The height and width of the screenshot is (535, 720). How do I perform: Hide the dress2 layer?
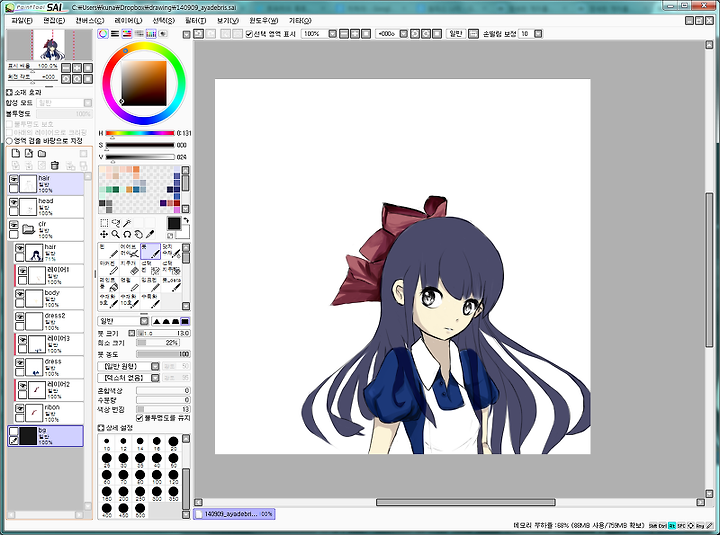coord(20,317)
